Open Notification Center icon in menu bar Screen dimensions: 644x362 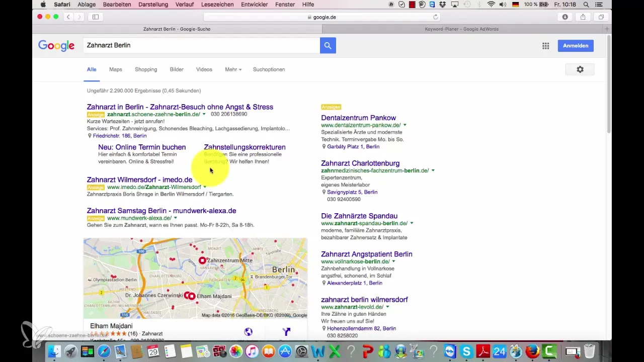pos(600,5)
